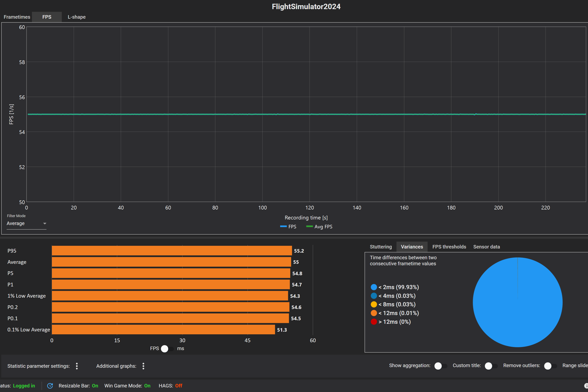The image size is (588, 392).
Task: Click the 'Statistic parameter settings:' label
Action: pos(39,366)
